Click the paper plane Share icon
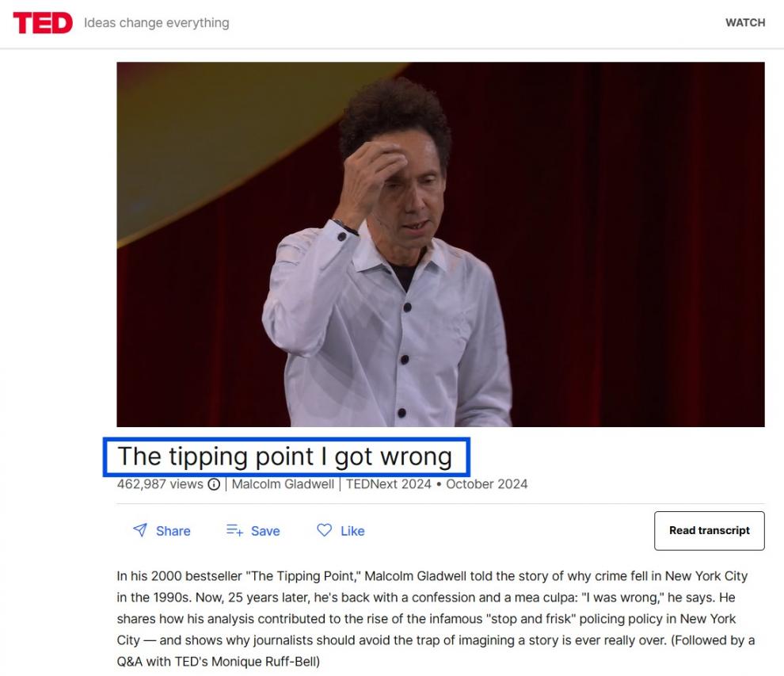The width and height of the screenshot is (784, 676). [140, 530]
